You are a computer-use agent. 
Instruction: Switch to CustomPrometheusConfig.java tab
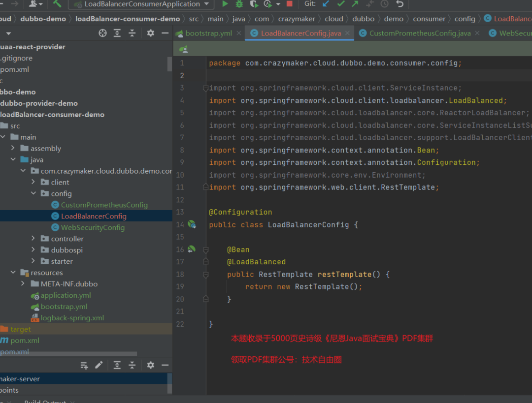(x=420, y=33)
